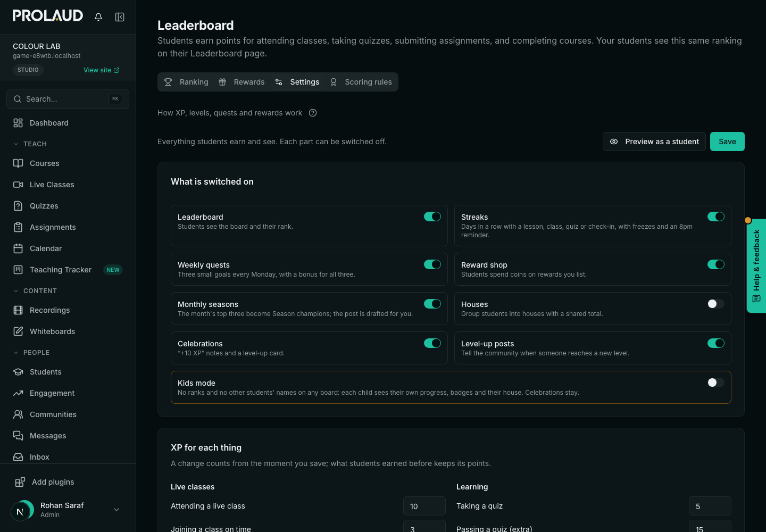The height and width of the screenshot is (532, 766).
Task: Switch off the Celebrations toggle
Action: tap(432, 343)
